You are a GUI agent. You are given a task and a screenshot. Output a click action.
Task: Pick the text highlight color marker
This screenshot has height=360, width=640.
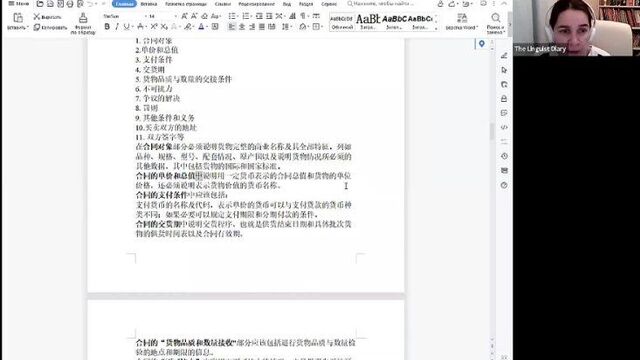click(x=188, y=27)
